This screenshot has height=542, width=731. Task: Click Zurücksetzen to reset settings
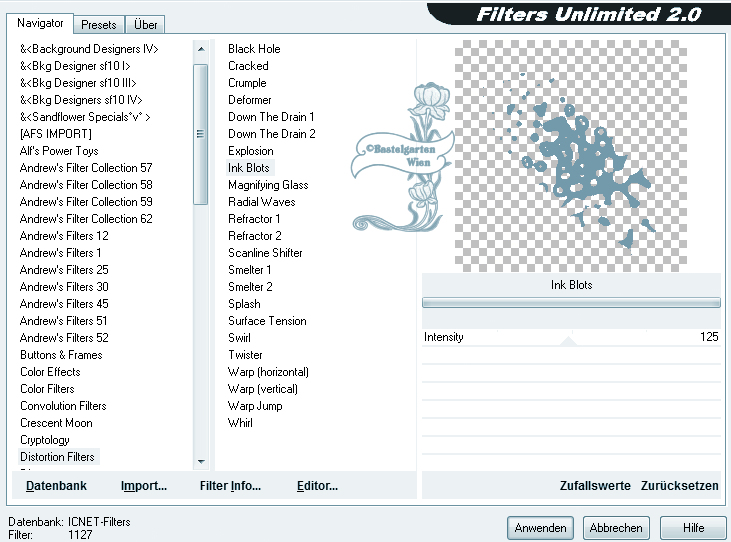679,486
